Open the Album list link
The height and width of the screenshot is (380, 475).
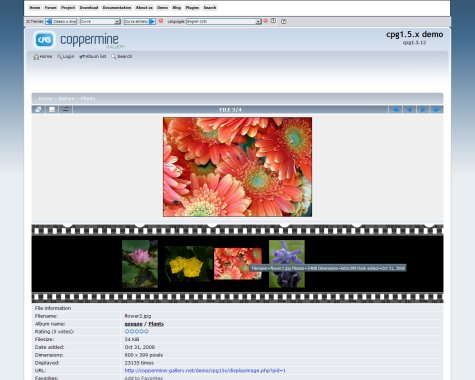pyautogui.click(x=93, y=57)
